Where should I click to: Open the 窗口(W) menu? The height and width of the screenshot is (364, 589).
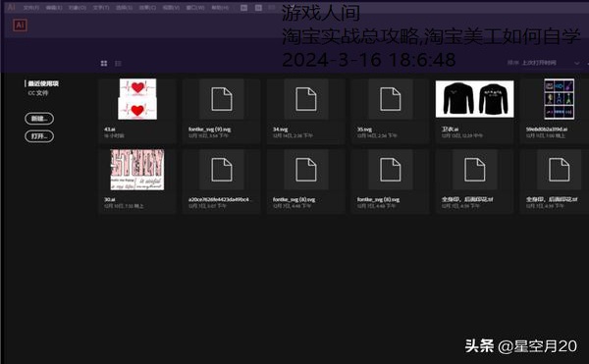click(x=195, y=8)
